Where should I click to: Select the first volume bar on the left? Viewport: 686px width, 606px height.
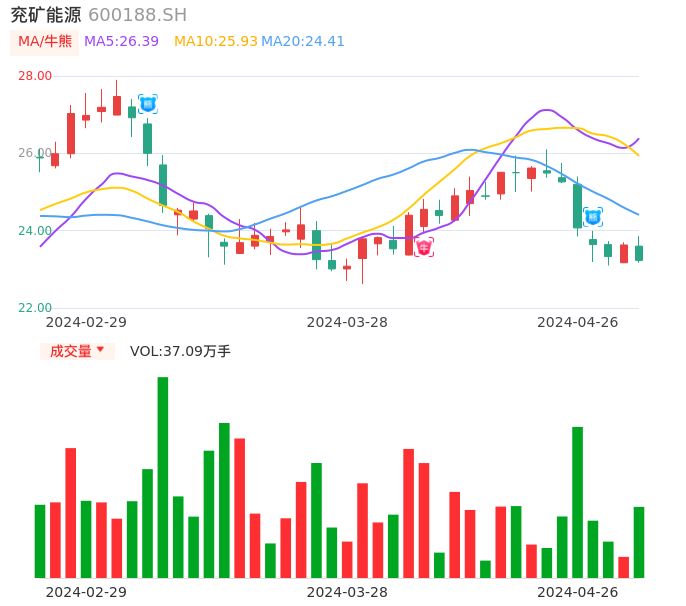(x=40, y=541)
